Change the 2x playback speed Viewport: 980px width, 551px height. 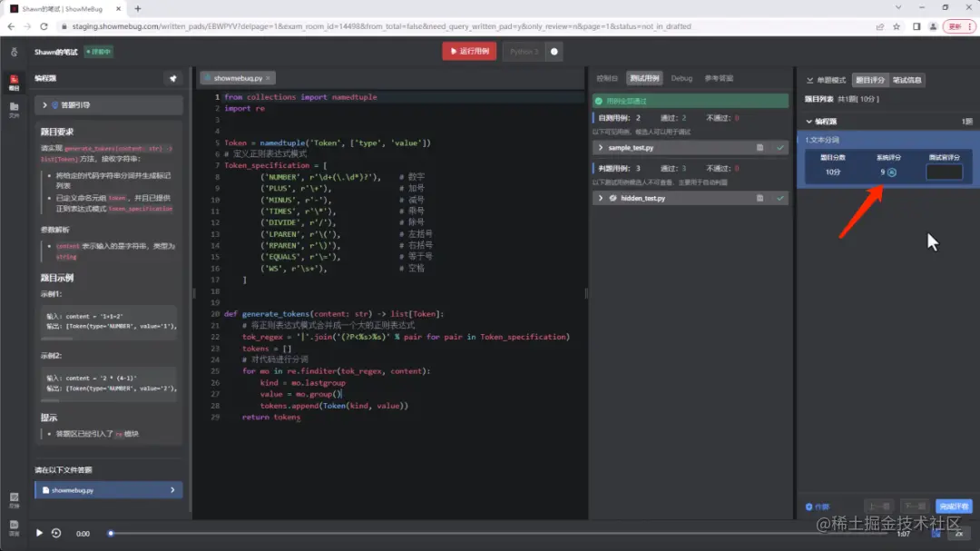[x=959, y=534]
